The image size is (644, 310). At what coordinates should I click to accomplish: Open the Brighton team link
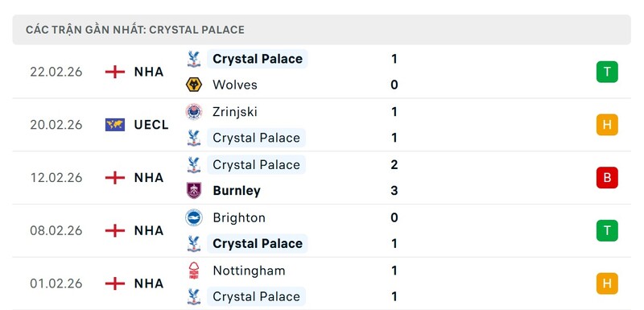pyautogui.click(x=239, y=217)
